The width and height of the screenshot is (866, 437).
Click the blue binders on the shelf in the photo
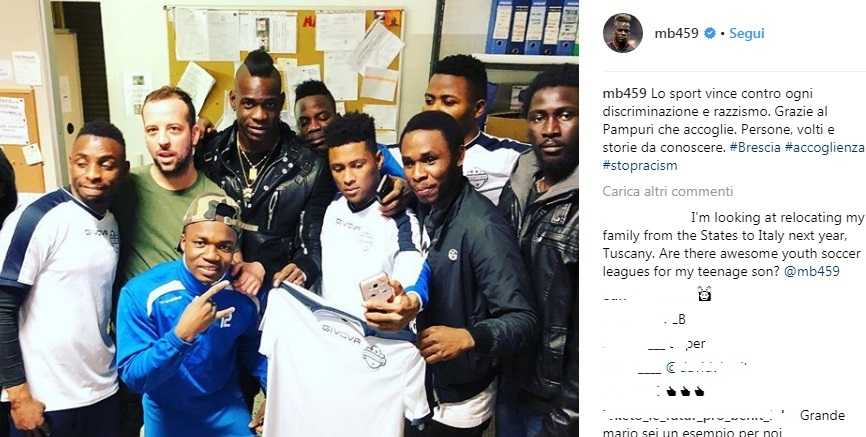point(532,27)
